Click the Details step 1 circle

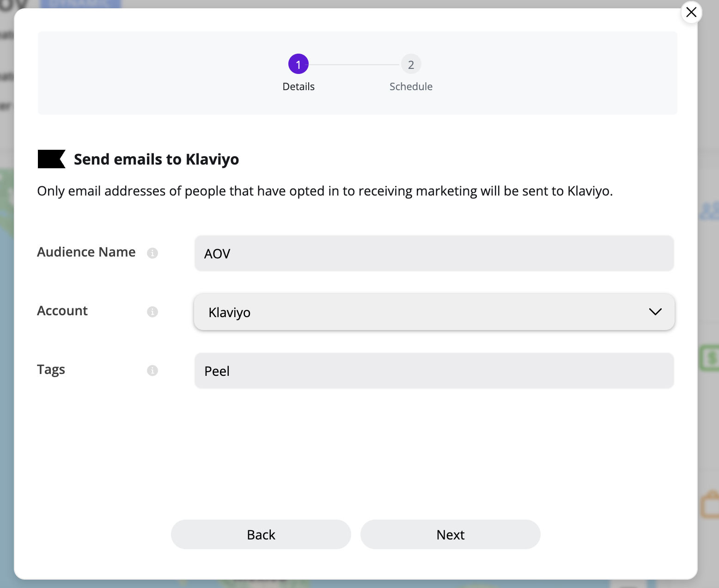(299, 64)
